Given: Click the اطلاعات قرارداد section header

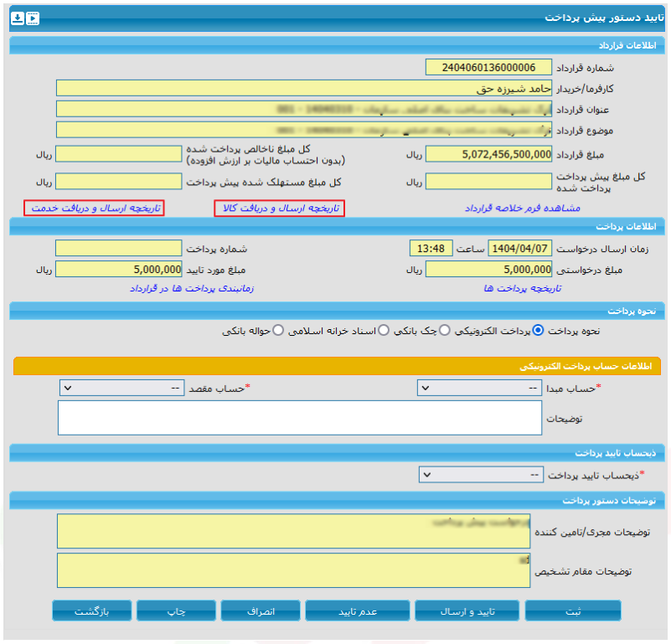Looking at the screenshot, I should point(338,45).
